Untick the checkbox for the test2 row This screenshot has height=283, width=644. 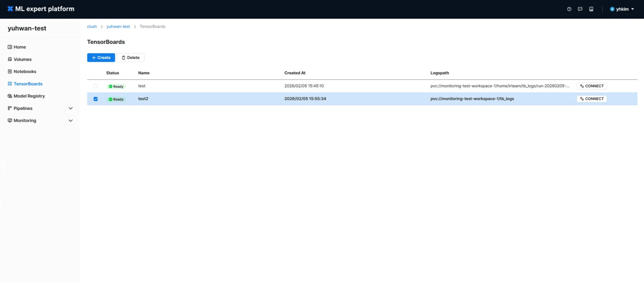(x=96, y=99)
